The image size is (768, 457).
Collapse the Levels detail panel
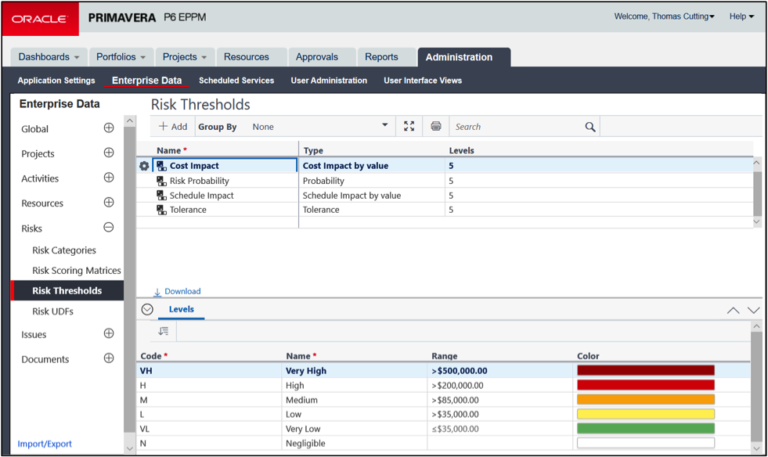[146, 310]
